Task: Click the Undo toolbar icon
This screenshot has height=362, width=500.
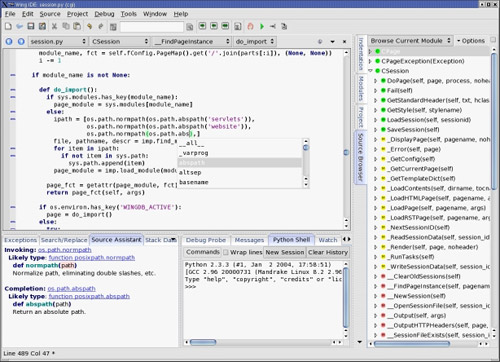Action: click(x=89, y=26)
